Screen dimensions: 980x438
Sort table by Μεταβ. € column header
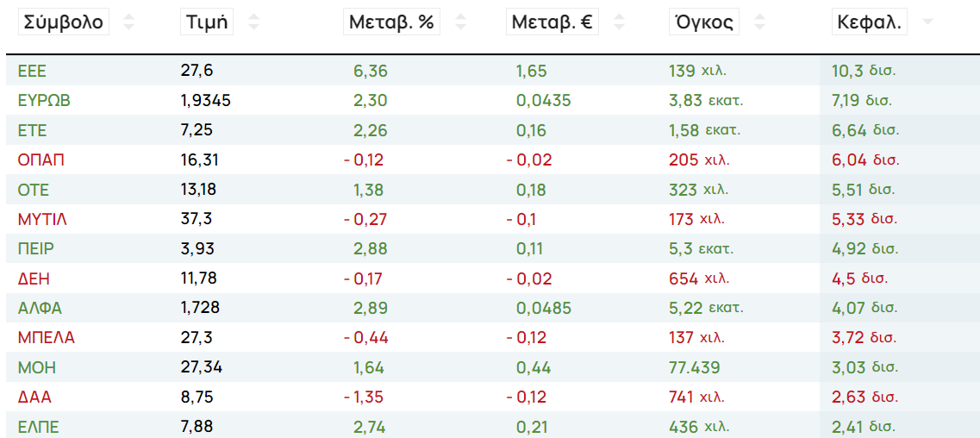click(x=552, y=23)
